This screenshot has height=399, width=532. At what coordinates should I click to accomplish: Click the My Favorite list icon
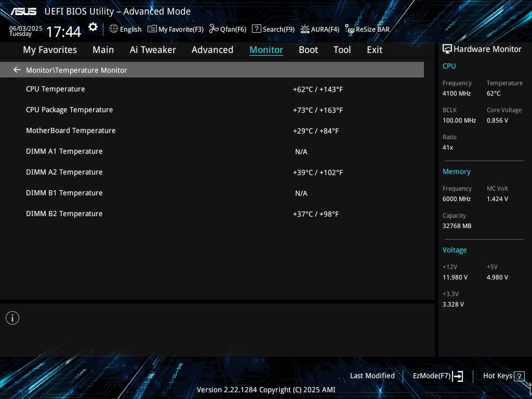pos(152,29)
